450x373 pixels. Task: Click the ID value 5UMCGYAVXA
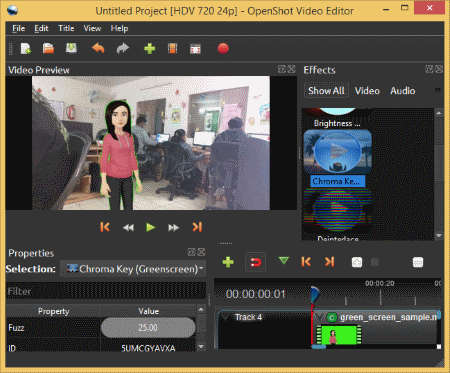[x=148, y=348]
